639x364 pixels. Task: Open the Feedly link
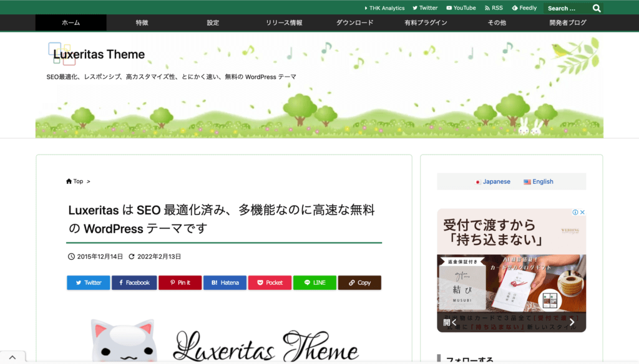point(524,8)
